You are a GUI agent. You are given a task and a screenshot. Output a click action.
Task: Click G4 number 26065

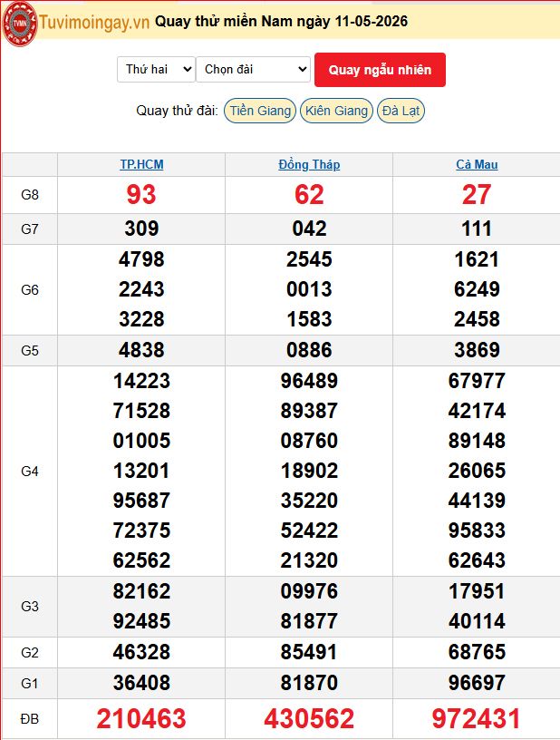click(x=477, y=471)
